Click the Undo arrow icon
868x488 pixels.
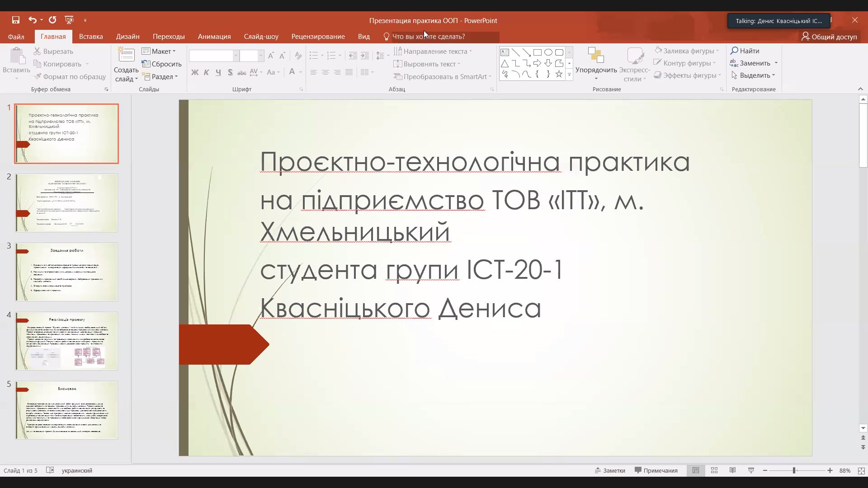pos(32,20)
